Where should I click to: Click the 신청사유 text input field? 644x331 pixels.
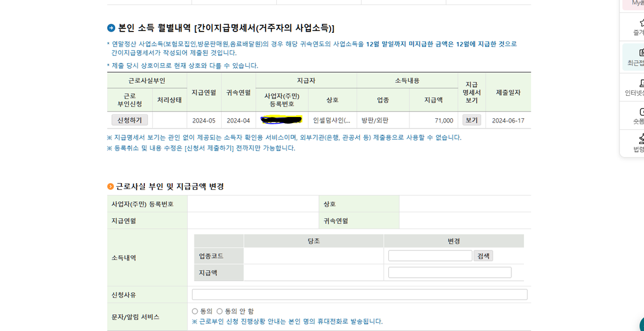click(359, 294)
